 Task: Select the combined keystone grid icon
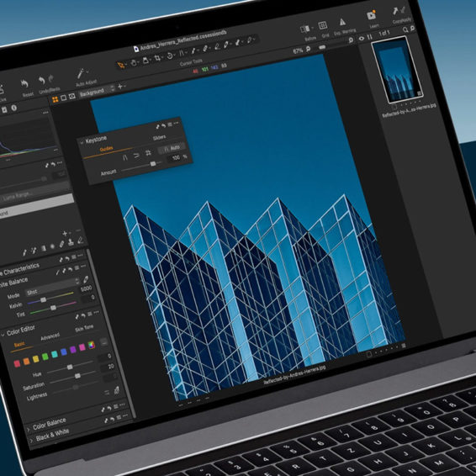[x=148, y=153]
